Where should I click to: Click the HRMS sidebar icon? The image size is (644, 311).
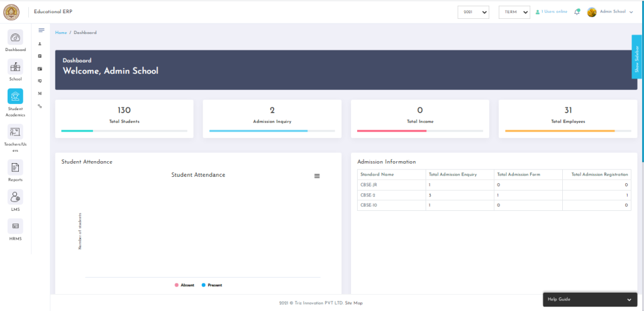tap(16, 227)
